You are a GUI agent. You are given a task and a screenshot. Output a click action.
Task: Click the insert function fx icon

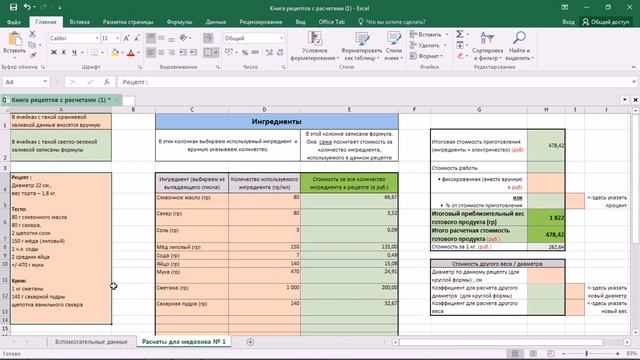[x=107, y=82]
